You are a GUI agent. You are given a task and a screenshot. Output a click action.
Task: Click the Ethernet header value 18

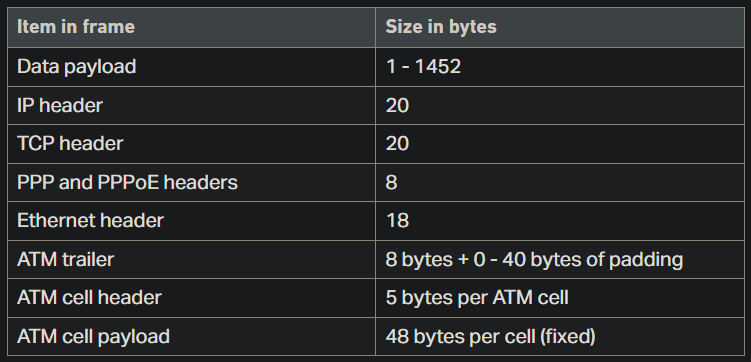pyautogui.click(x=397, y=221)
